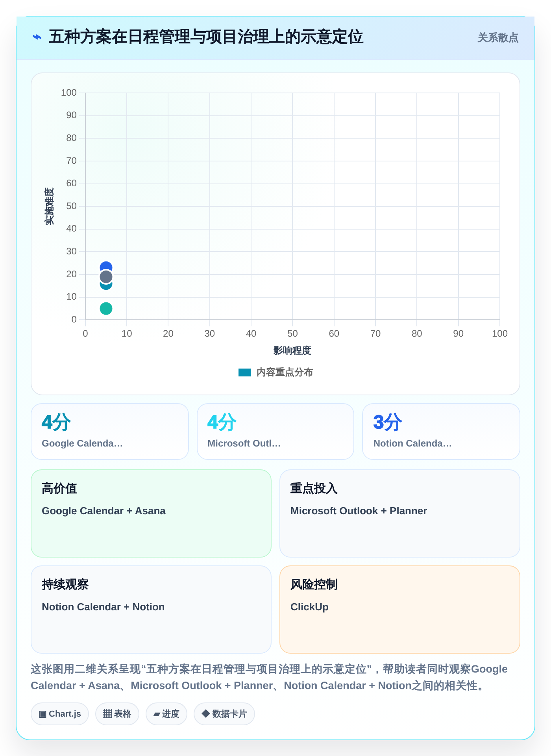Click the 数据卡片 tag chip
This screenshot has width=551, height=756.
click(224, 714)
